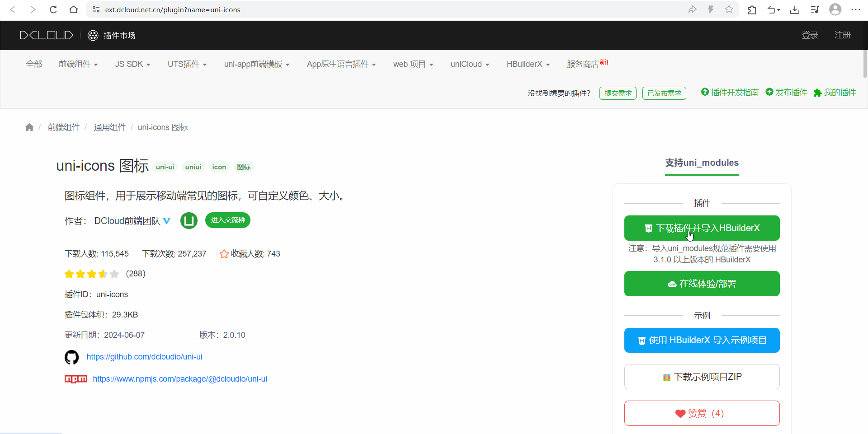Click the 通用组件 breadcrumb link

(110, 127)
